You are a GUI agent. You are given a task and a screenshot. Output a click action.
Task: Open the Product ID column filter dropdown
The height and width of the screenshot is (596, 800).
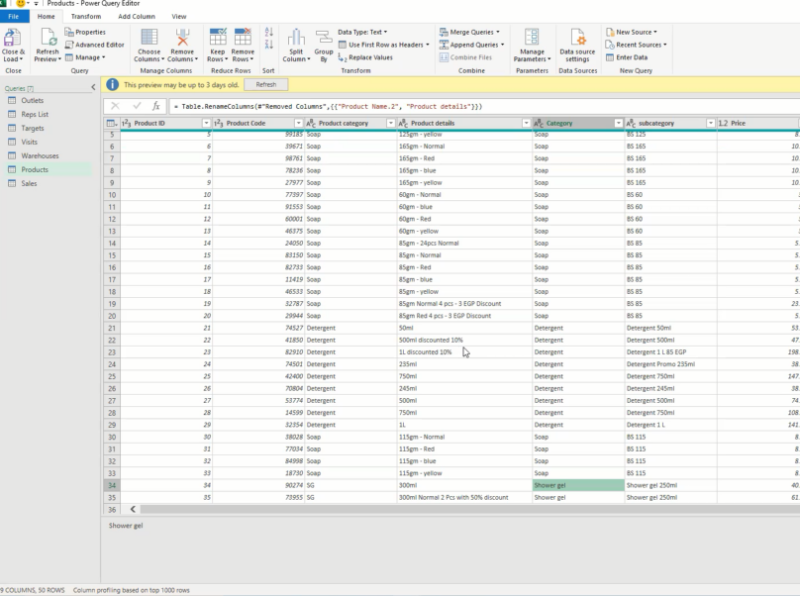pos(206,123)
